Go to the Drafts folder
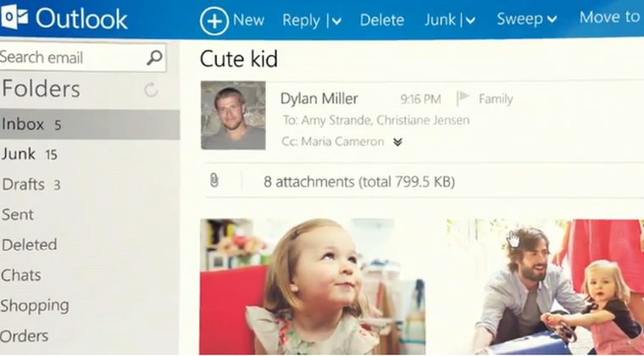 (x=23, y=185)
